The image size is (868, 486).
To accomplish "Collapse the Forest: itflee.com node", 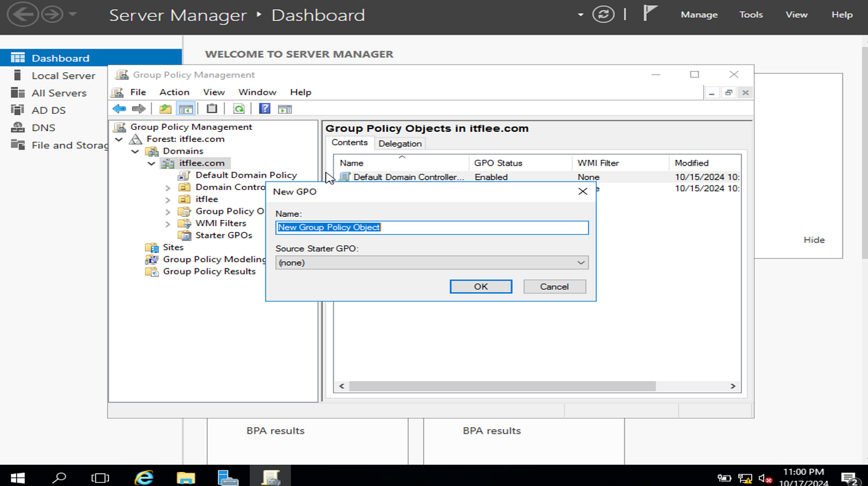I will 119,139.
